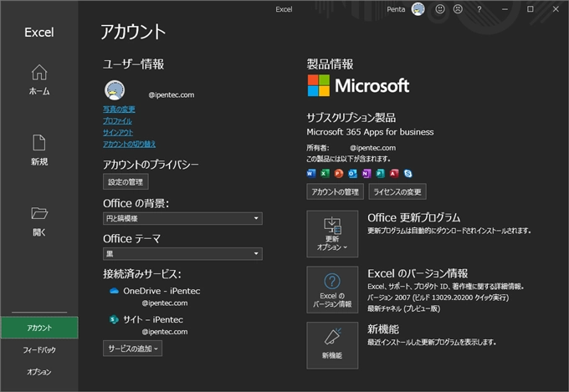Viewport: 569px width, 392px height.
Task: Click the Skype app icon
Action: coord(408,174)
